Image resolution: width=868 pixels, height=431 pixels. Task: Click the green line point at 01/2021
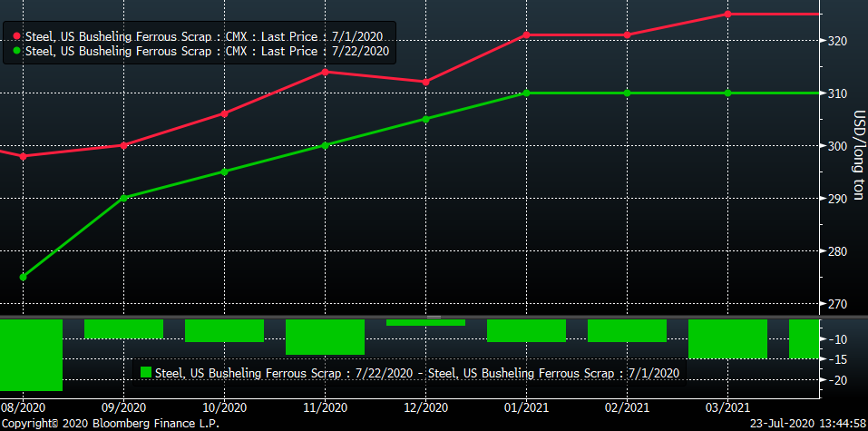(526, 93)
